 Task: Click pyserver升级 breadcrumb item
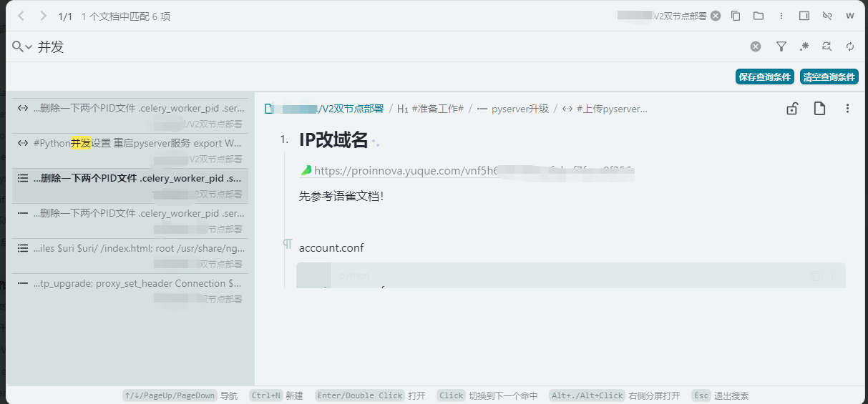point(513,109)
